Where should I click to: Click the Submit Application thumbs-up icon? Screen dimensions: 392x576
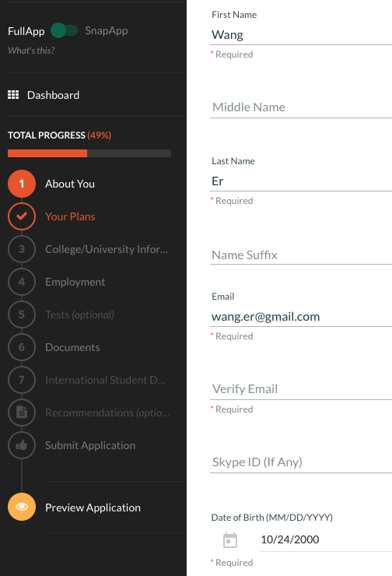pyautogui.click(x=22, y=445)
